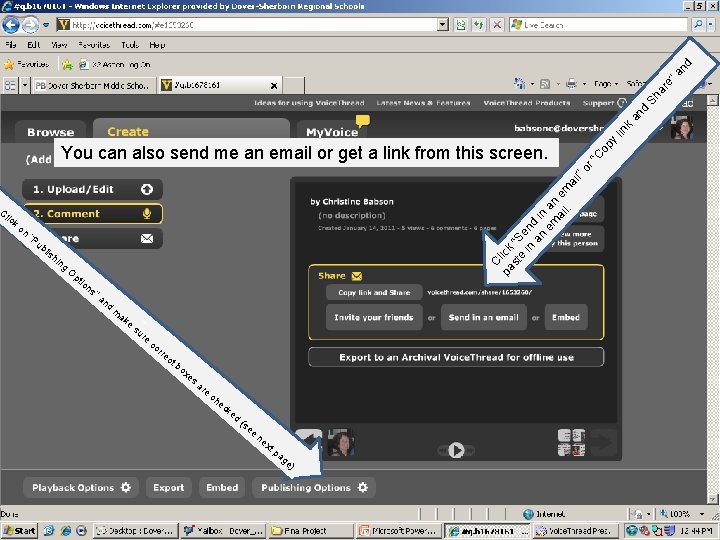Open Playback Options
Viewport: 720px width, 540px height.
81,487
